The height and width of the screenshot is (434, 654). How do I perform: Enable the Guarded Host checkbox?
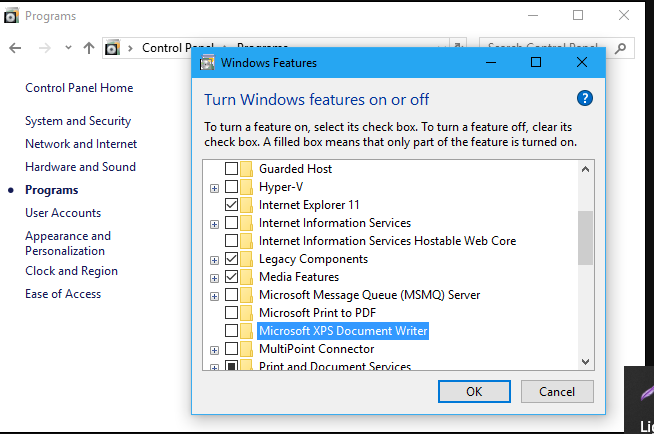231,168
